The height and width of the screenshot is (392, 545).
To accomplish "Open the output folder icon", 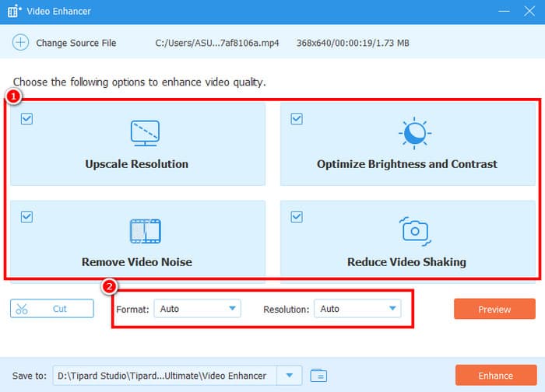I will coord(318,376).
